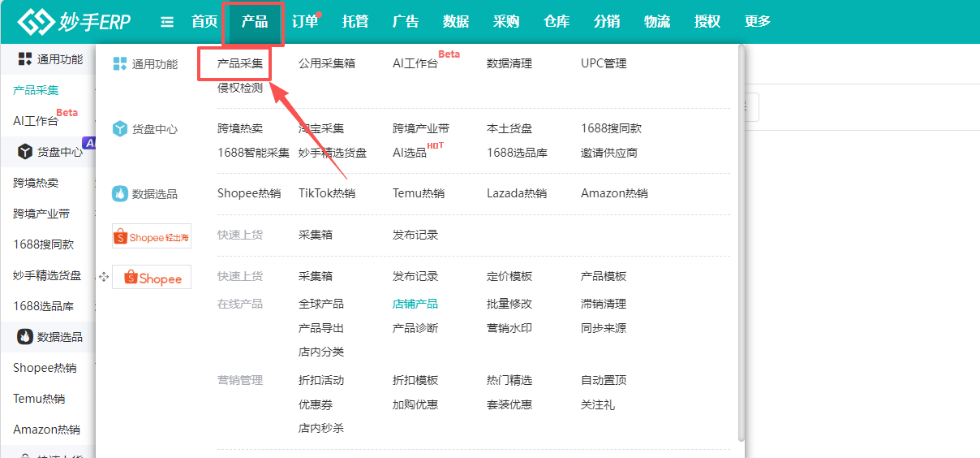
Task: Open the 托管 top menu
Action: click(x=355, y=22)
